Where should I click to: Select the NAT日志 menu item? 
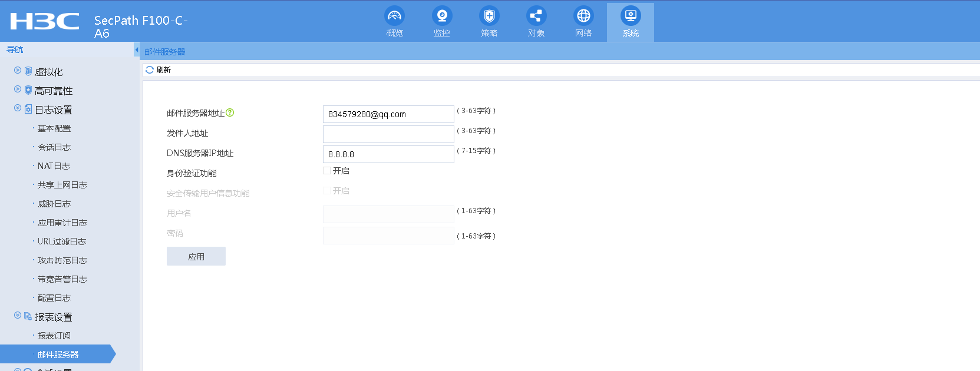tap(54, 166)
